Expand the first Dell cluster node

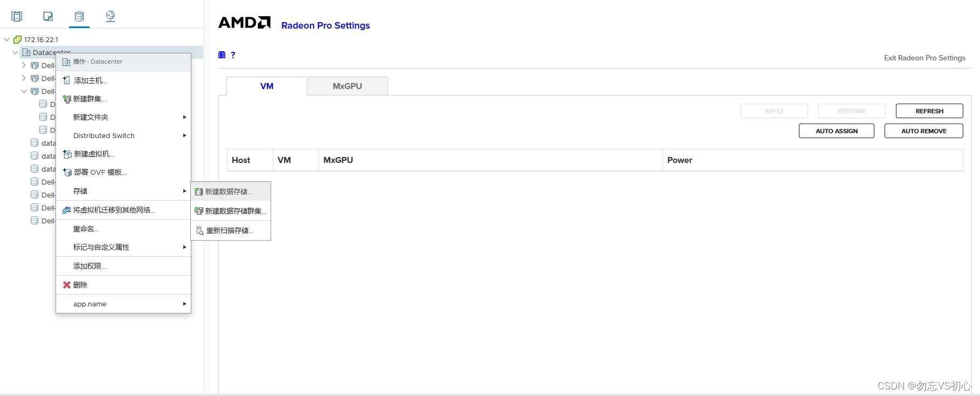[24, 65]
